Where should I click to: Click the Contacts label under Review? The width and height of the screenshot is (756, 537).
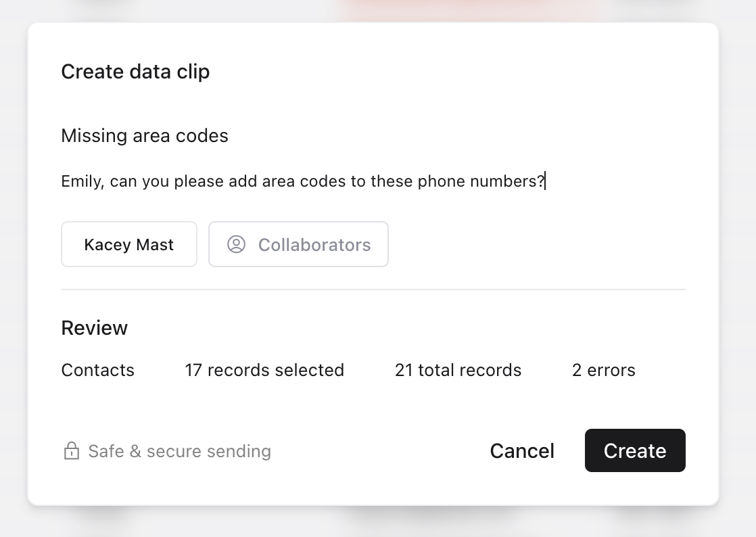click(98, 371)
